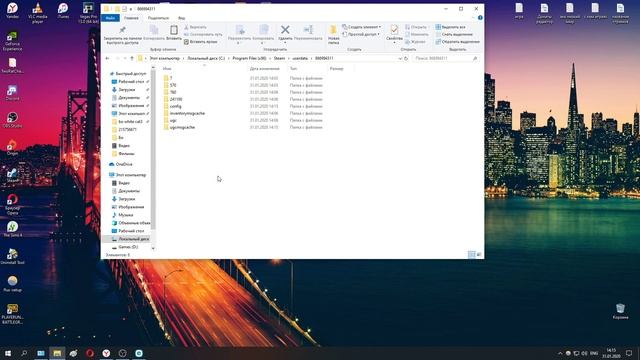Click Steam in the address path
The height and width of the screenshot is (360, 640).
(x=279, y=58)
